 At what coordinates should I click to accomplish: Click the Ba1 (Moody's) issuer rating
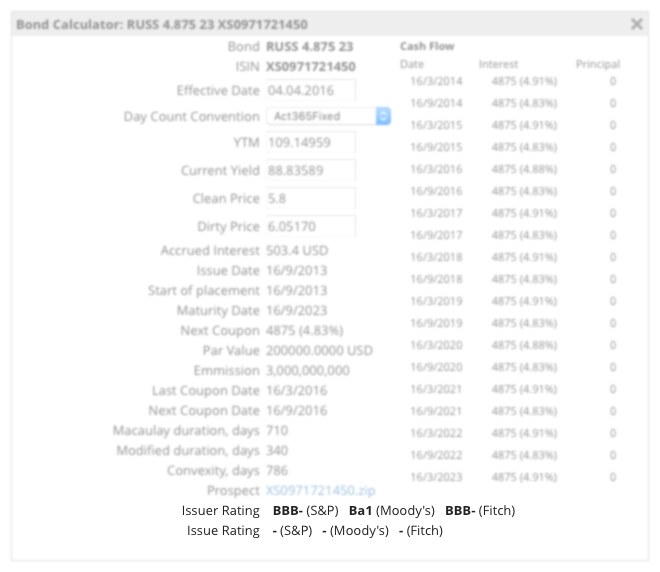pyautogui.click(x=392, y=511)
